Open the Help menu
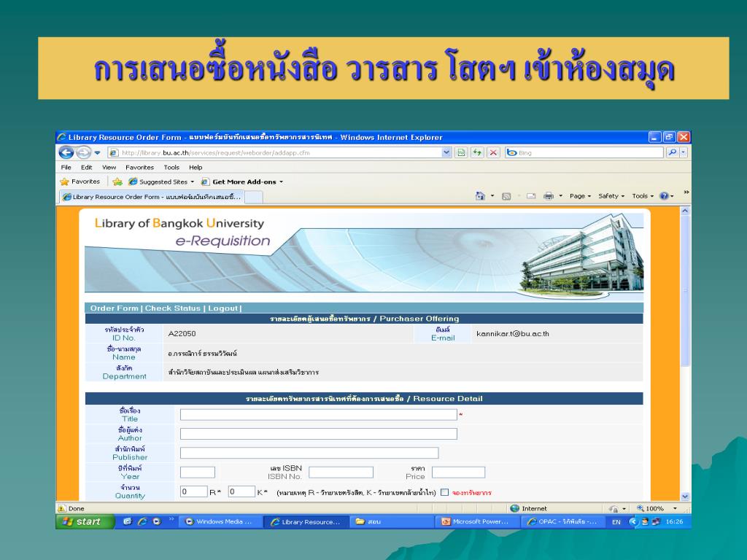747x560 pixels. [196, 168]
